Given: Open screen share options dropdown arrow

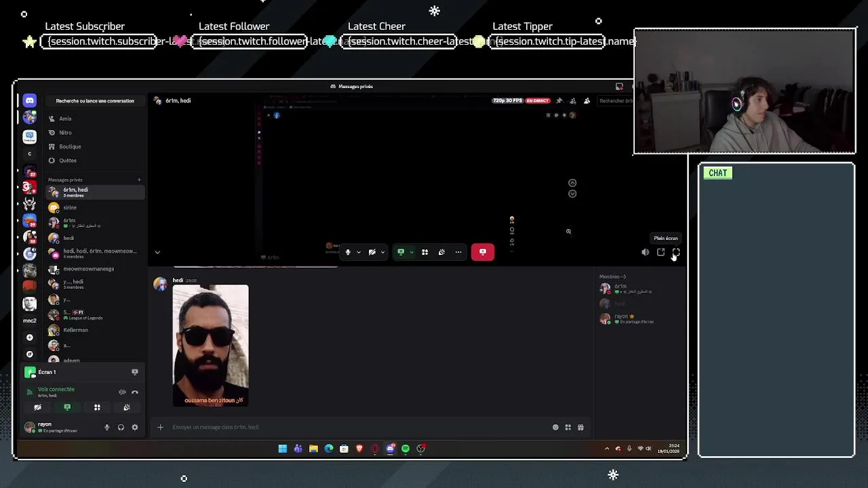Looking at the screenshot, I should pos(411,252).
